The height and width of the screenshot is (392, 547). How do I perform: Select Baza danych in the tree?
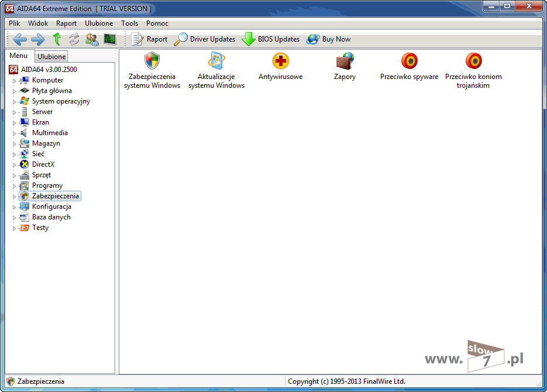coord(51,217)
